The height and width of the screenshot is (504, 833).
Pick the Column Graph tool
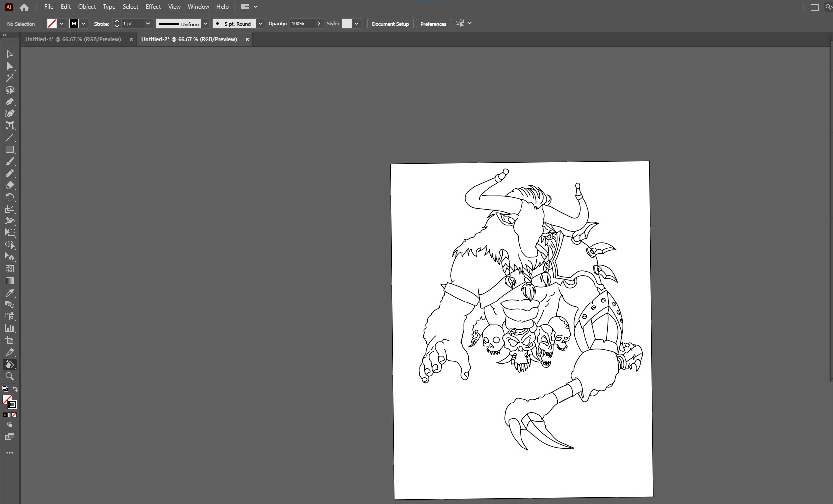[9, 328]
